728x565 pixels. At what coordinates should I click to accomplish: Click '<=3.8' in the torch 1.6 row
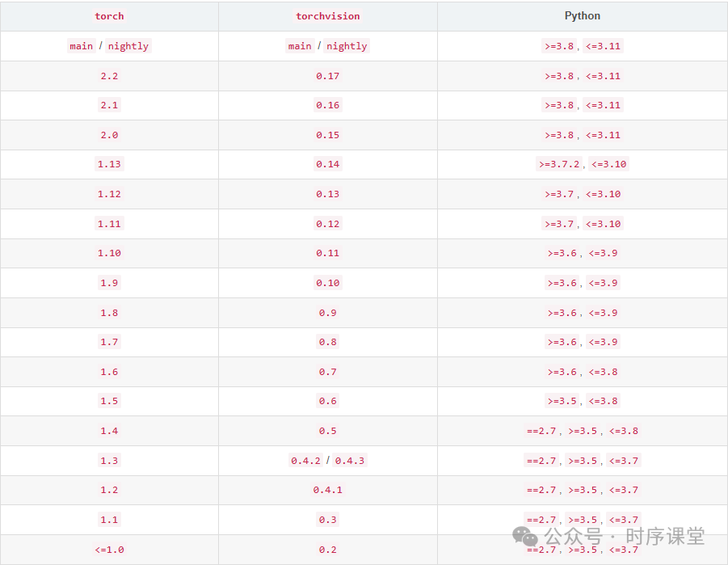point(603,372)
